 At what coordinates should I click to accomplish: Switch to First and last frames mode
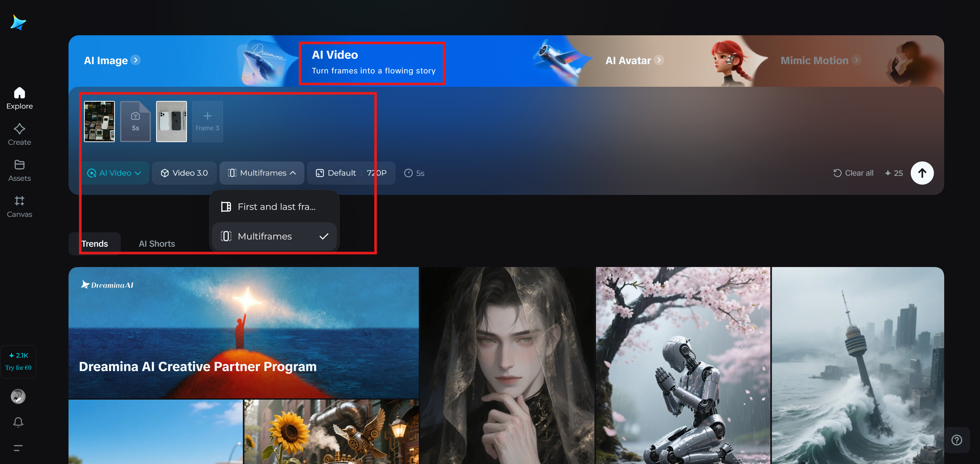[x=274, y=207]
